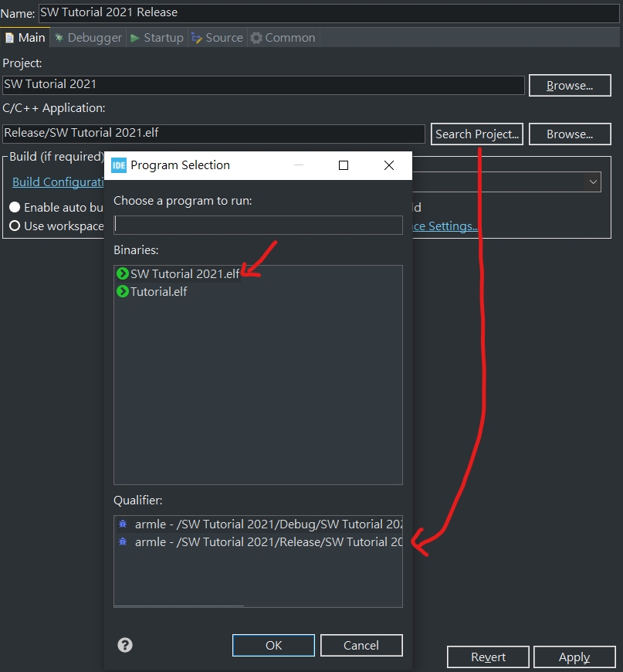Image resolution: width=623 pixels, height=672 pixels.
Task: Select the Enable auto build radio button
Action: 15,208
